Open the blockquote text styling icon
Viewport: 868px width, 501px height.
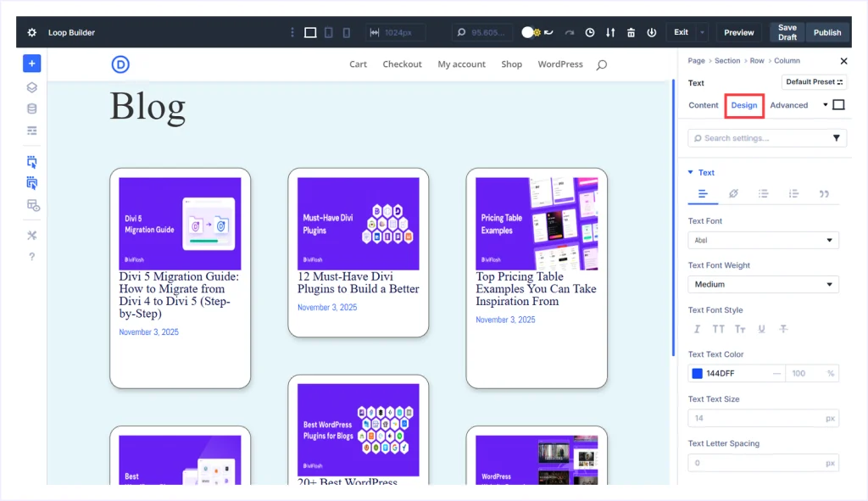[x=823, y=193]
